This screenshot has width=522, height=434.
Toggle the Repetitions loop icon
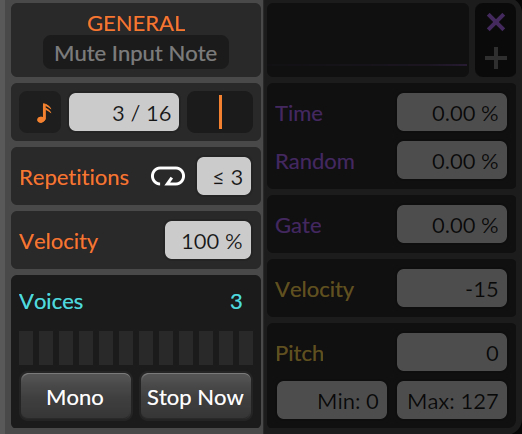(x=168, y=176)
